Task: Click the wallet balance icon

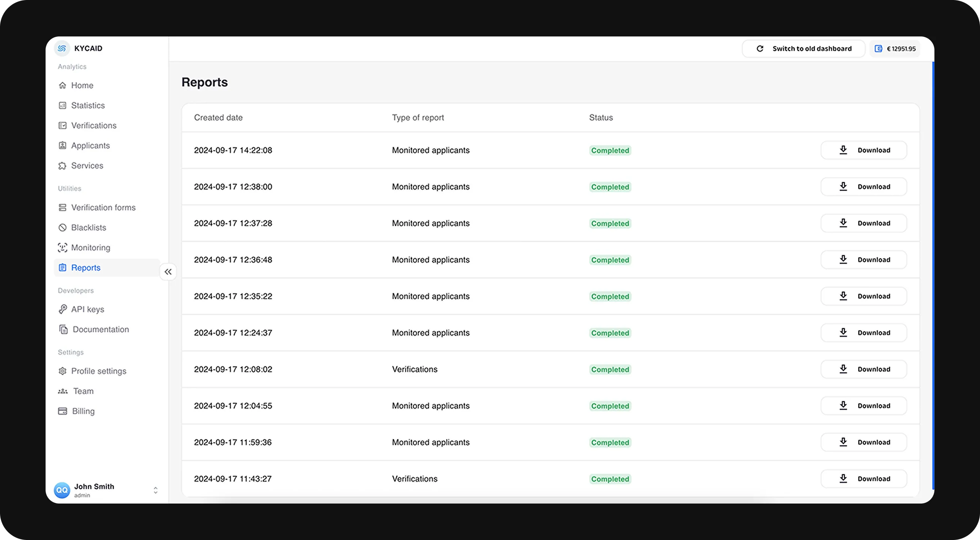Action: pyautogui.click(x=879, y=49)
